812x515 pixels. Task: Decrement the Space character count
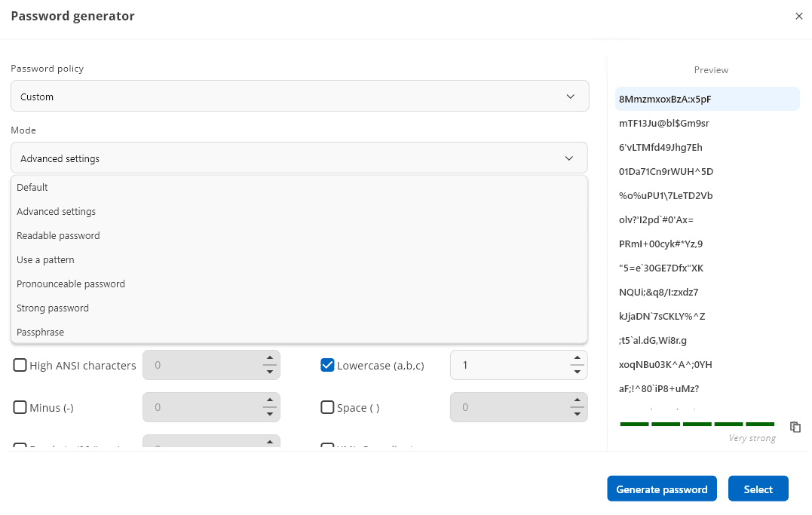tap(577, 412)
